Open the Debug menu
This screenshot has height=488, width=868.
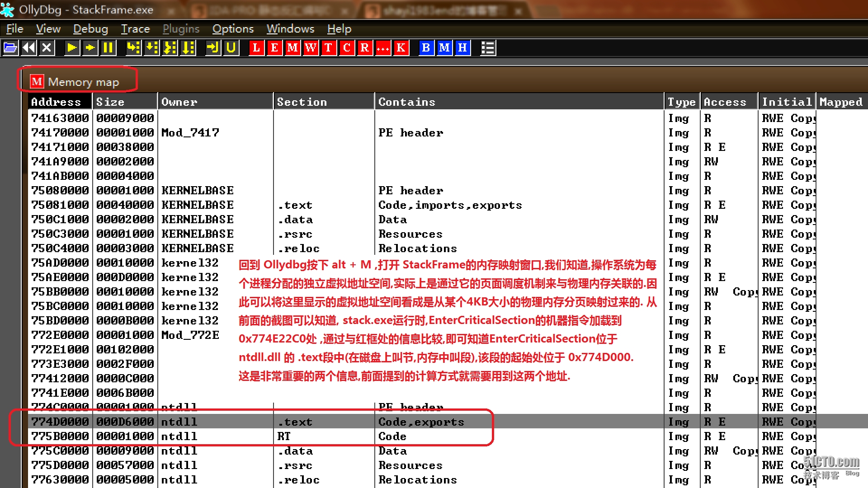(90, 29)
